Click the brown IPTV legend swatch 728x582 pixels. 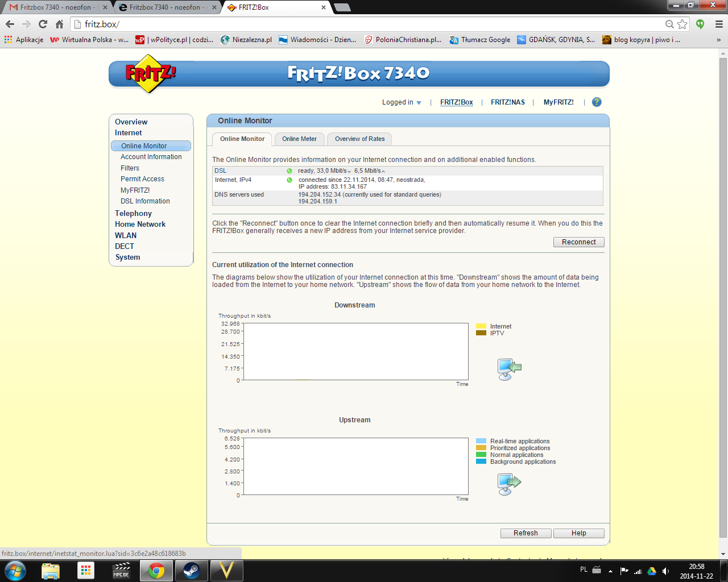[481, 333]
